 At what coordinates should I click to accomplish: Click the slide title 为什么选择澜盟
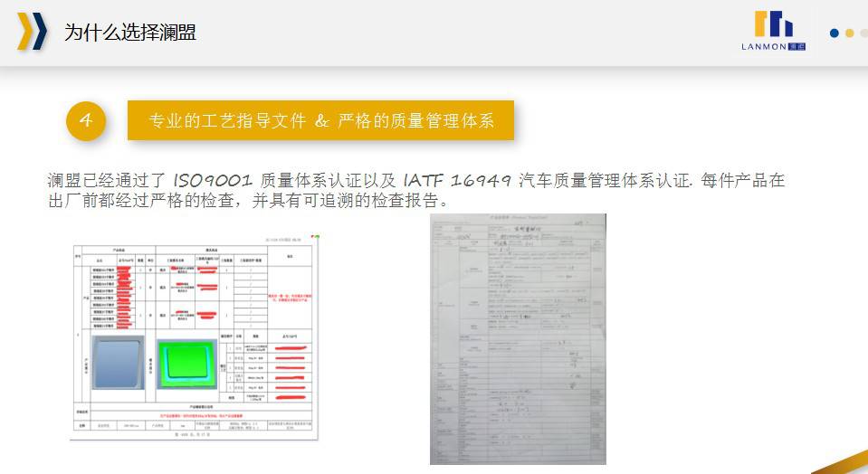pyautogui.click(x=129, y=33)
